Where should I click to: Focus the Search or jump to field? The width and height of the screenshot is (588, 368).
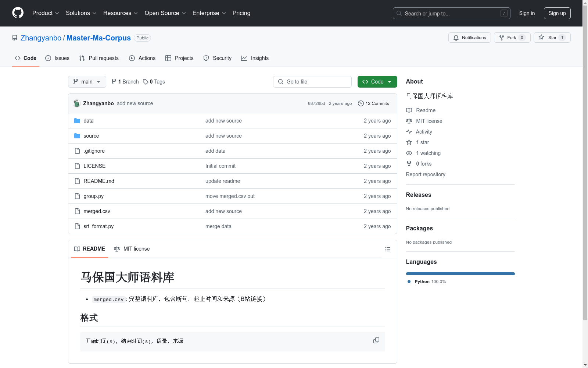tap(451, 13)
